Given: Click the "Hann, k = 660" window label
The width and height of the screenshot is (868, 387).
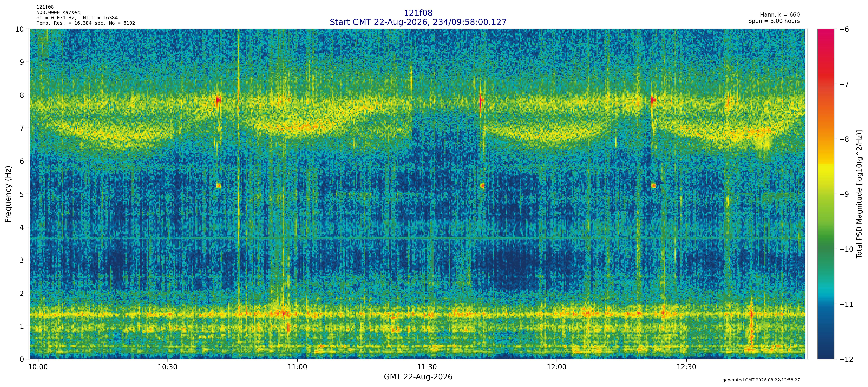Looking at the screenshot, I should (x=780, y=15).
